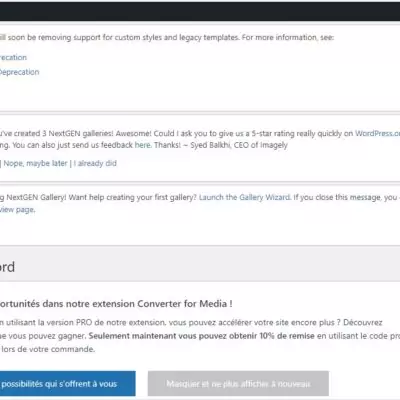This screenshot has height=400, width=400.
Task: Select the 'I already did' link
Action: (x=95, y=163)
